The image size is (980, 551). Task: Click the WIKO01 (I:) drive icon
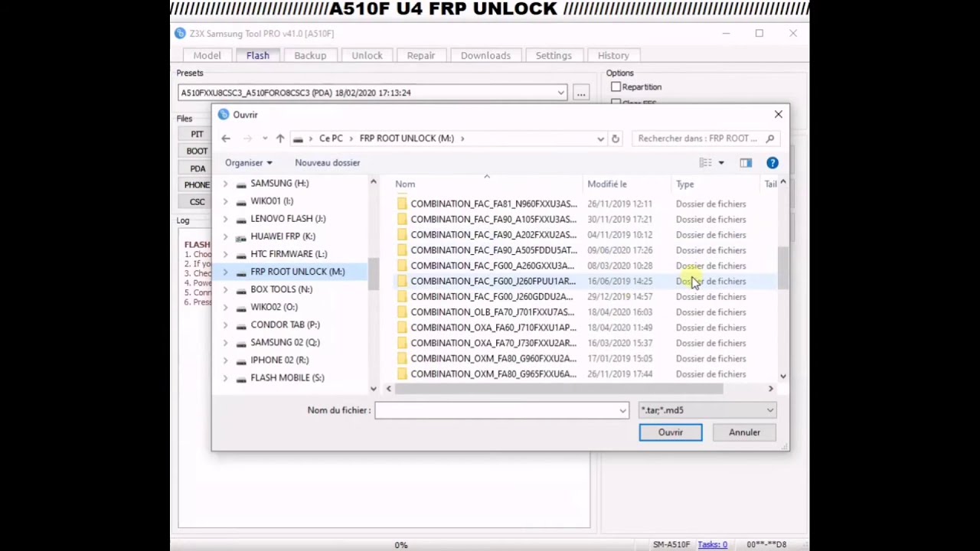241,201
